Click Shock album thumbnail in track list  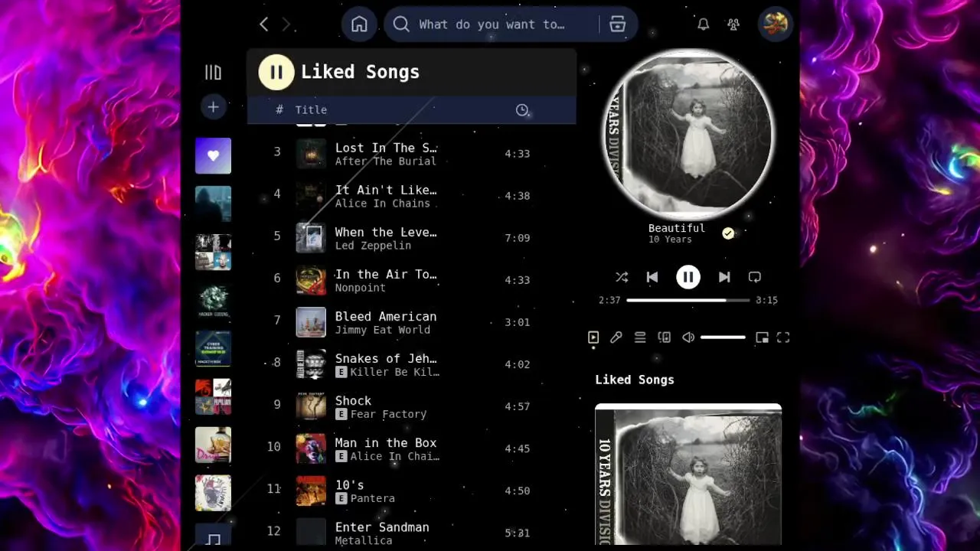(311, 406)
